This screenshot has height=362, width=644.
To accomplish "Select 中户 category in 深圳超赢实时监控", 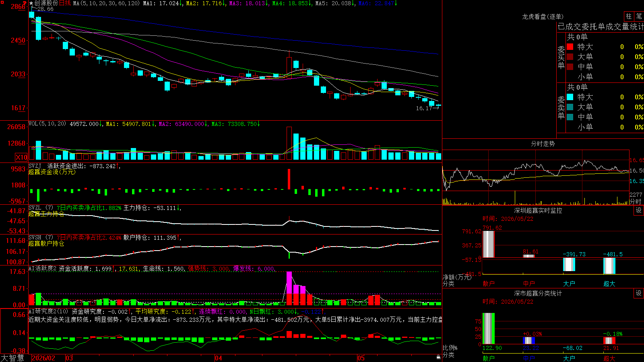I will pos(529,284).
